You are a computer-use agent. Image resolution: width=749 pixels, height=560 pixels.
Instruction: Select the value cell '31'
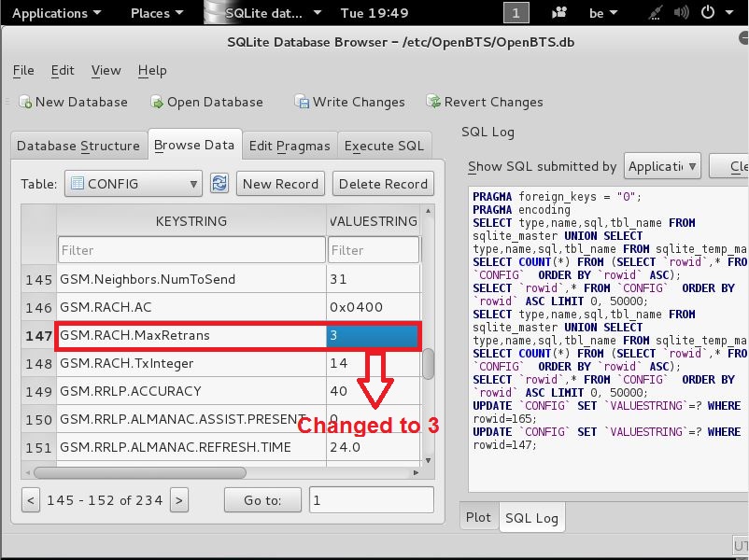click(374, 279)
